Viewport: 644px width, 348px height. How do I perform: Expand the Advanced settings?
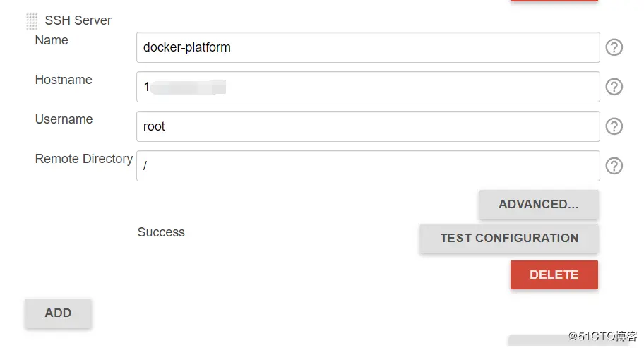pyautogui.click(x=538, y=204)
